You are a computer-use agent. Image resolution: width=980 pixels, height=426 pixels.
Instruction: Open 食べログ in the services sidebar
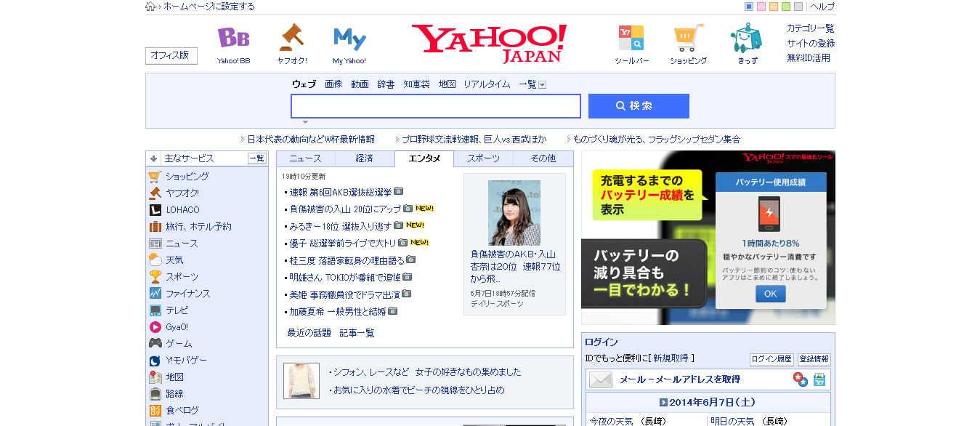182,411
